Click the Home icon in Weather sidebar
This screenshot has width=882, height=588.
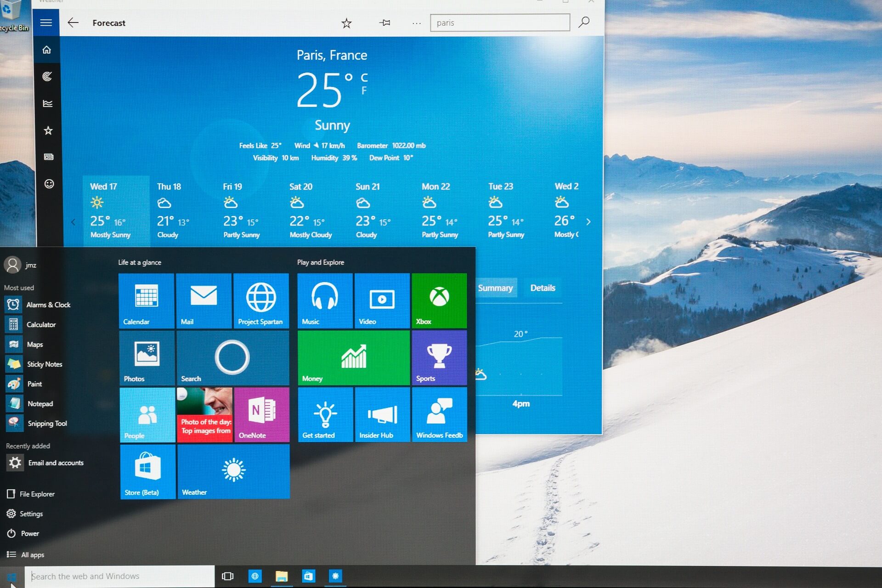(x=47, y=50)
